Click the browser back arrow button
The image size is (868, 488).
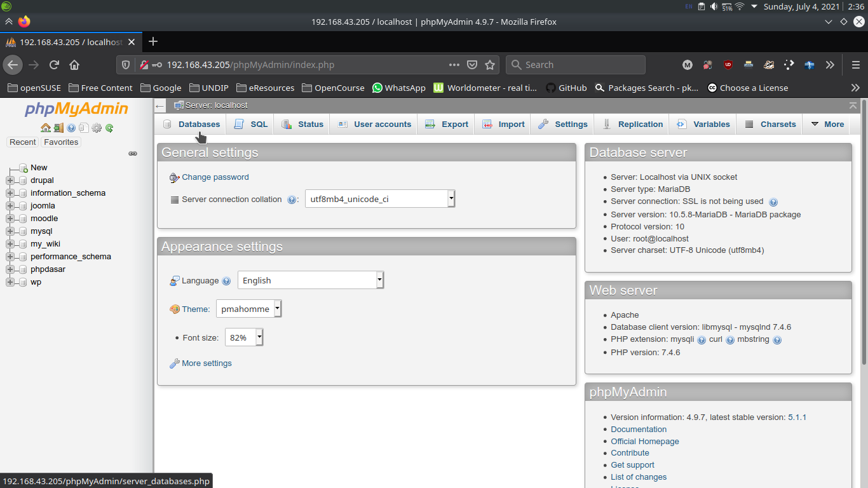coord(13,65)
